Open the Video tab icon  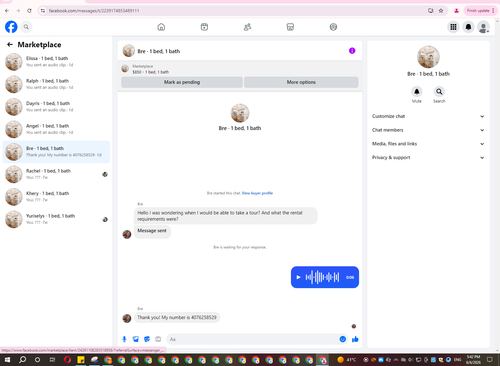(204, 27)
